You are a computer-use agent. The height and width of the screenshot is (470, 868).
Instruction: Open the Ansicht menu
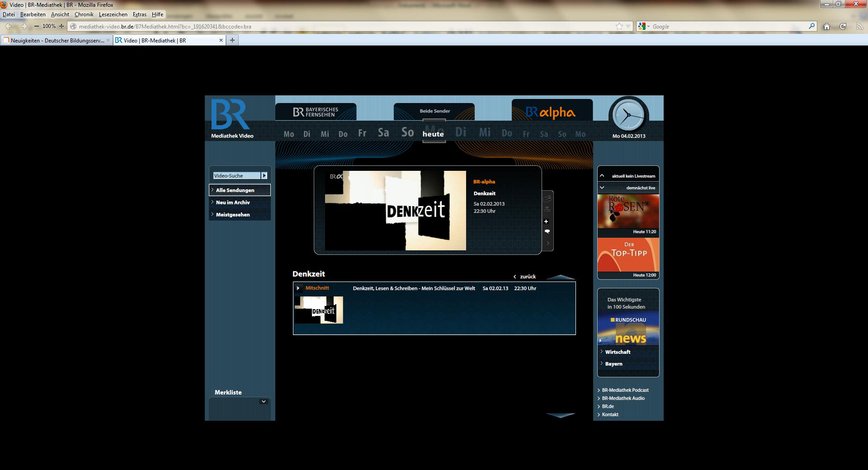[60, 14]
